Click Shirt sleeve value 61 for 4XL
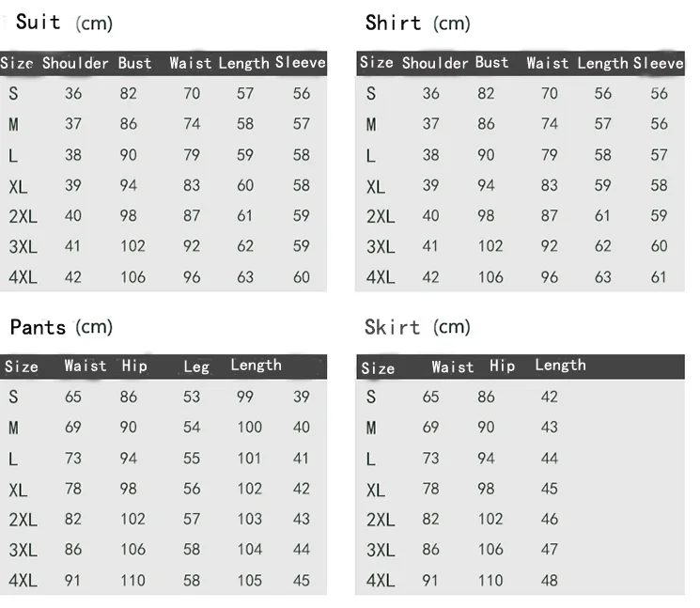This screenshot has height=608, width=700. click(x=659, y=277)
